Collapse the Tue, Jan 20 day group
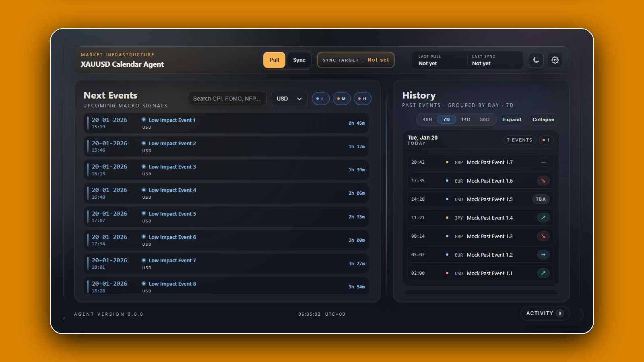 click(481, 140)
